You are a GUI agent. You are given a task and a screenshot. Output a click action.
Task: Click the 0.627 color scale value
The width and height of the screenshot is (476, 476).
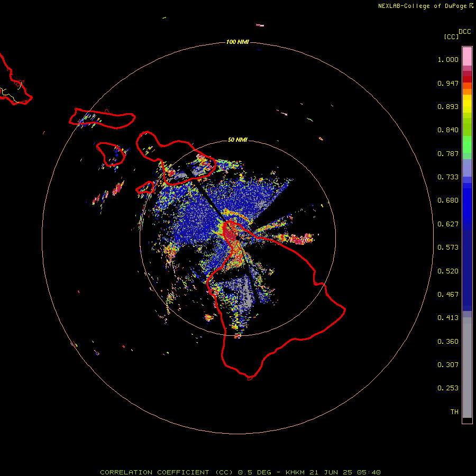(x=448, y=224)
